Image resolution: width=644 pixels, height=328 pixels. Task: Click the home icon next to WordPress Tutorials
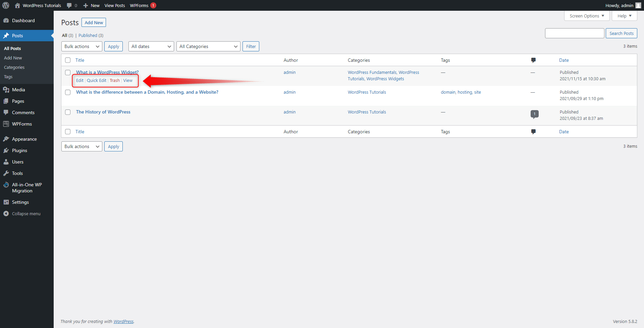[x=17, y=5]
